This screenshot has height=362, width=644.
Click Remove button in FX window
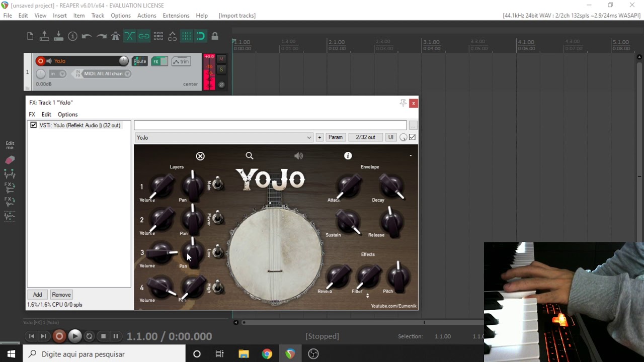point(61,295)
